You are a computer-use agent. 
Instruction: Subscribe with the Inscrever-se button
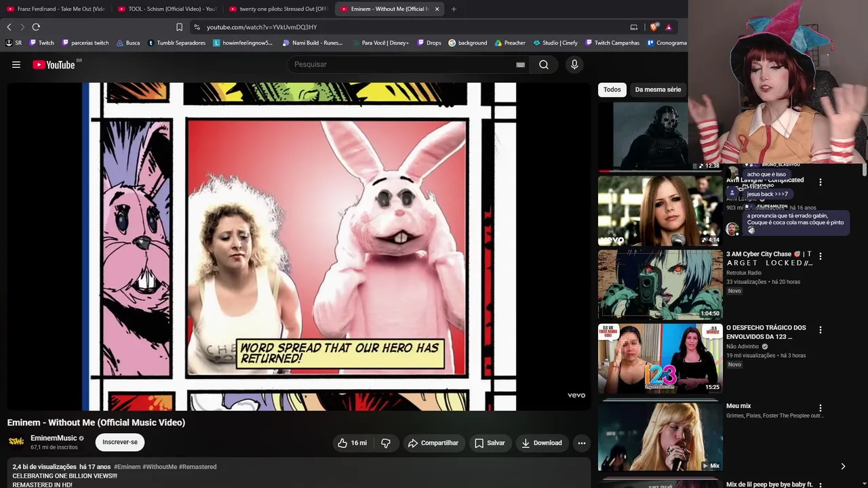tap(120, 442)
